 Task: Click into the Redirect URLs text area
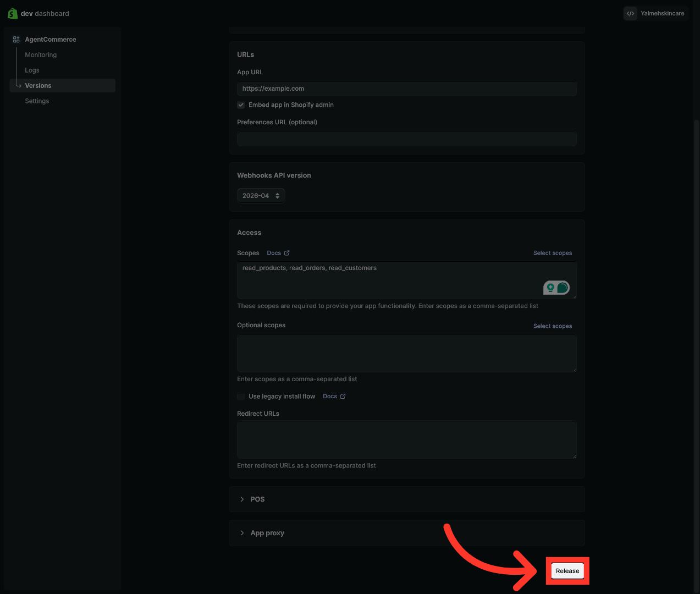pyautogui.click(x=407, y=440)
